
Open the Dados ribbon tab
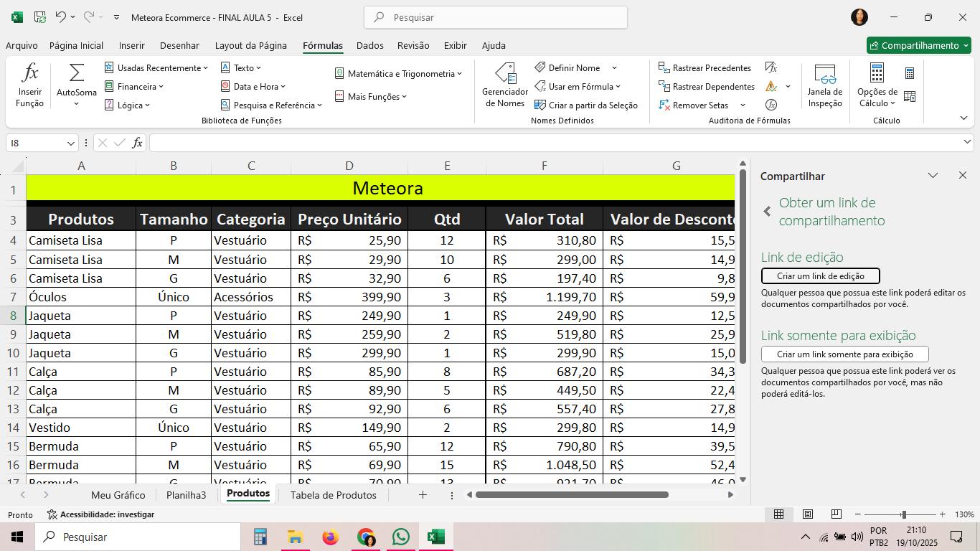click(369, 45)
